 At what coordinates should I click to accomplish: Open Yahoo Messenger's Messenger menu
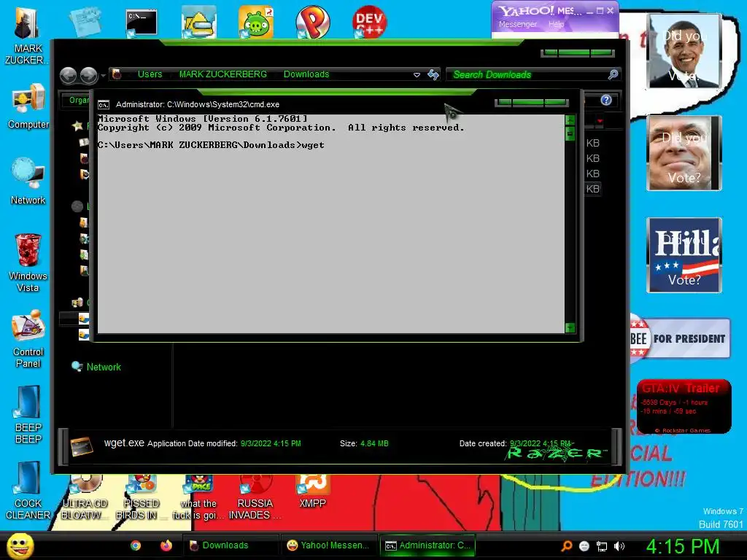518,24
